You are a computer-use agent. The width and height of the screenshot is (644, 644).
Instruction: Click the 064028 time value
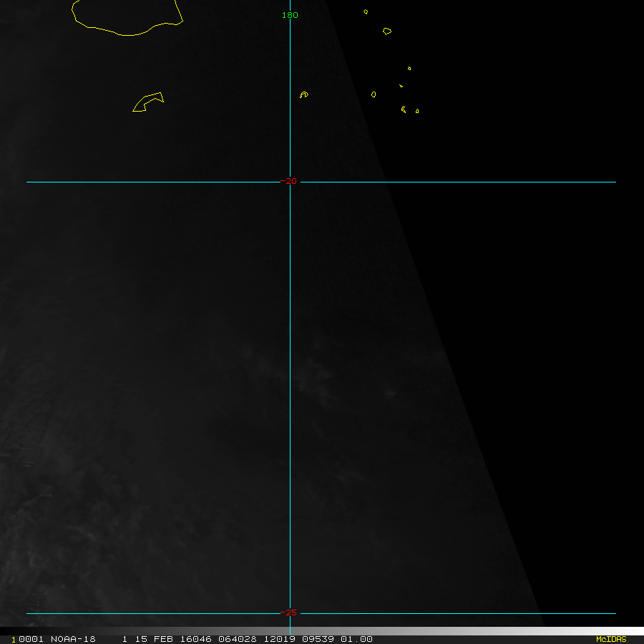(x=238, y=639)
